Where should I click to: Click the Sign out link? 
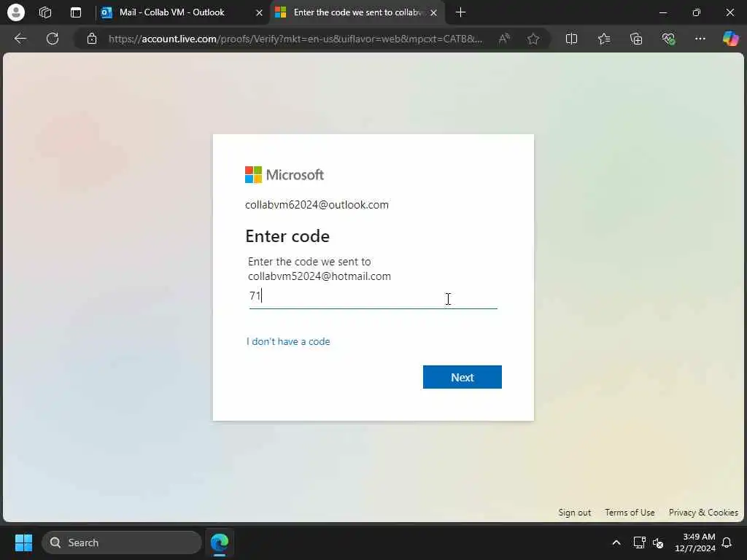click(x=574, y=513)
